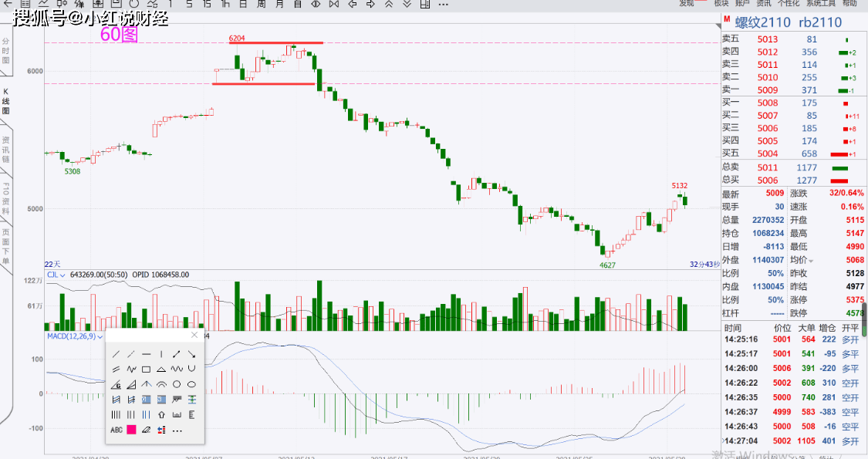Expand the MACD(12,26,9) indicator dropdown
This screenshot has height=459, width=868.
pos(100,337)
